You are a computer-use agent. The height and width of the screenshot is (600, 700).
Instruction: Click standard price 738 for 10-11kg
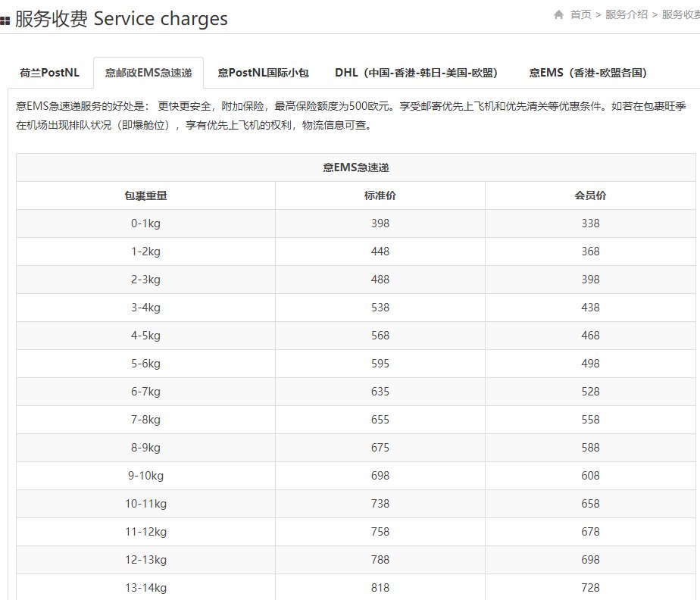coord(380,504)
